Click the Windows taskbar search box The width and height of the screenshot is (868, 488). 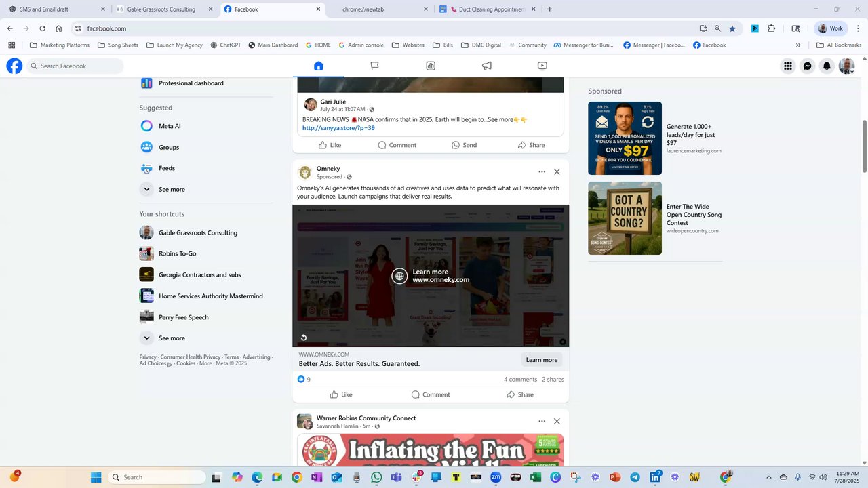(x=157, y=477)
